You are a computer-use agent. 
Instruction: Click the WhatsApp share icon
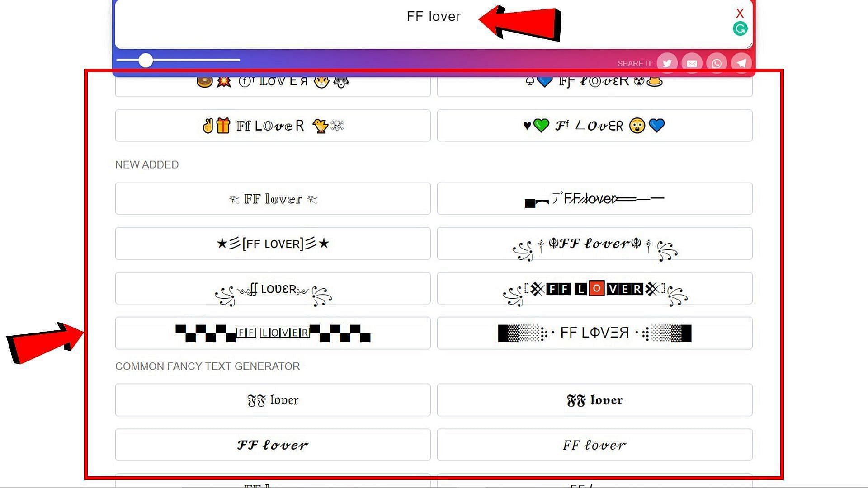tap(717, 62)
